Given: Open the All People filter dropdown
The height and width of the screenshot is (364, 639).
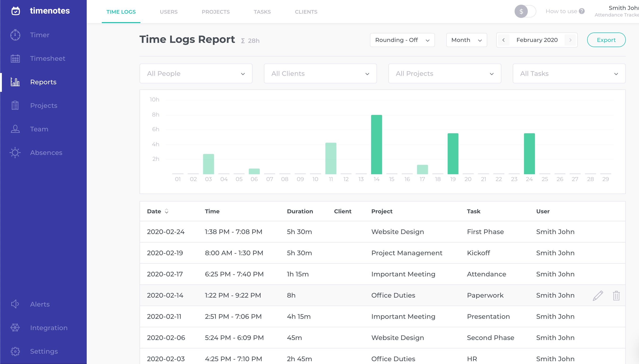Looking at the screenshot, I should pos(196,73).
